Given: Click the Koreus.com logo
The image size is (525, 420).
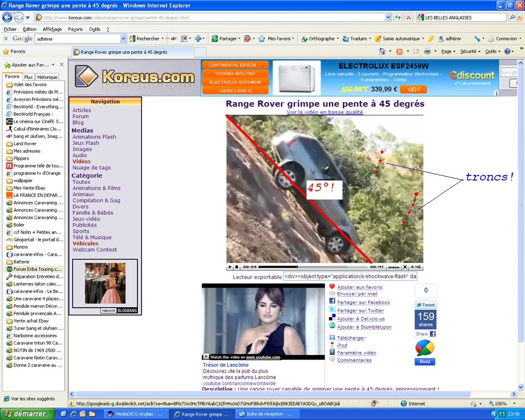Looking at the screenshot, I should click(x=135, y=77).
